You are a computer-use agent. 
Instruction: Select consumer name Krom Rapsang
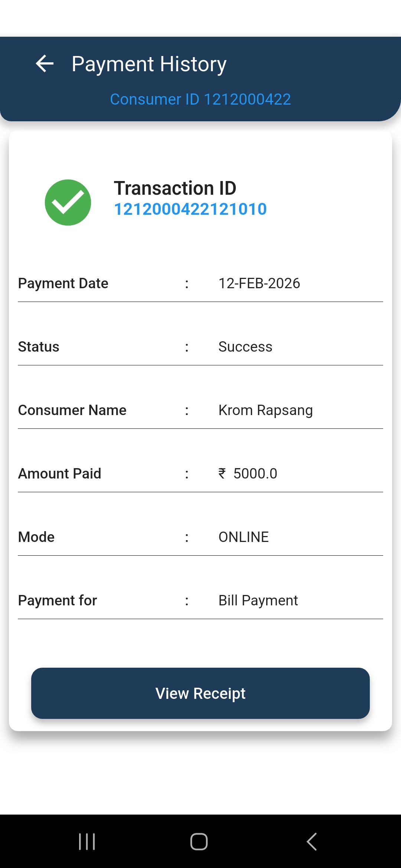(x=265, y=410)
